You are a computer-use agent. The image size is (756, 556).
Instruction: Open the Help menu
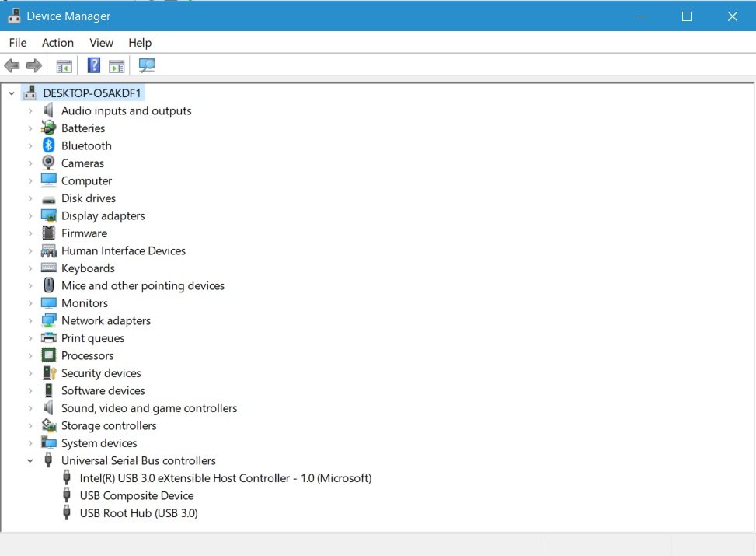point(140,43)
